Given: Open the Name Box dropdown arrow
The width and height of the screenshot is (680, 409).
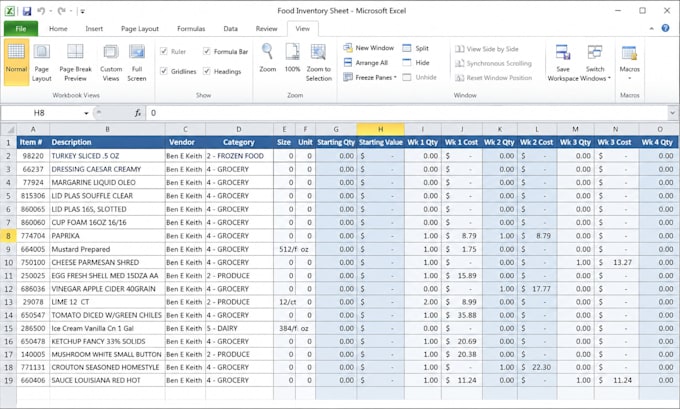Looking at the screenshot, I should pos(86,113).
